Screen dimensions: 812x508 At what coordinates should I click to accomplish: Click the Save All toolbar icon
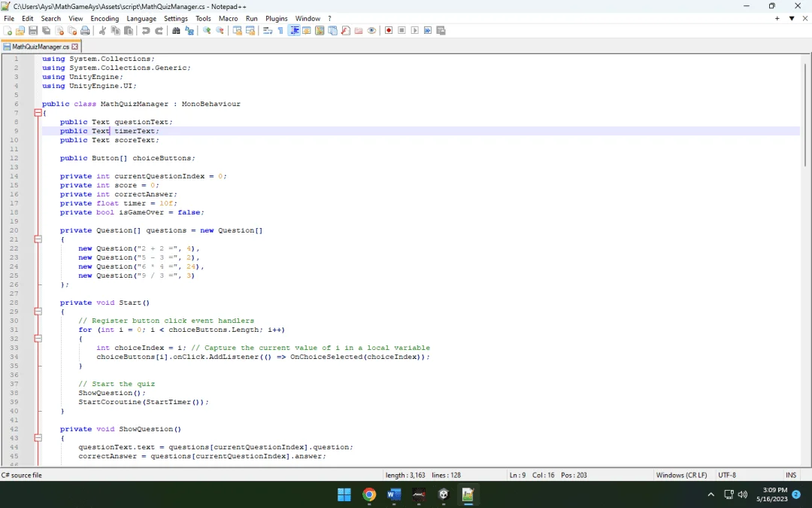point(46,31)
